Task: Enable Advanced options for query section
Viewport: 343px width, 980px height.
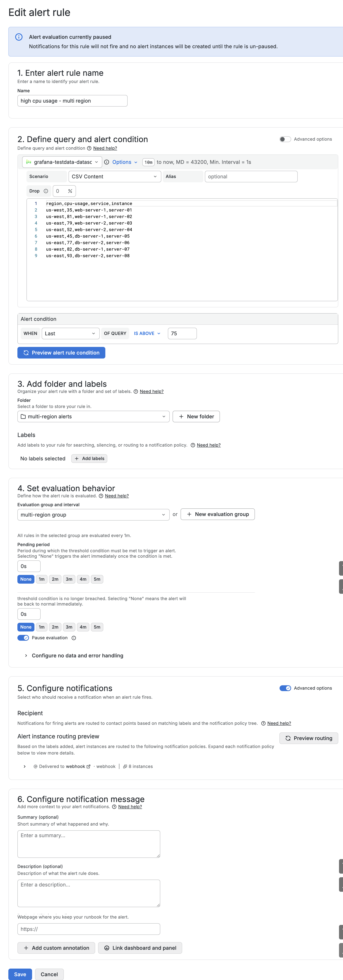Action: (x=285, y=139)
